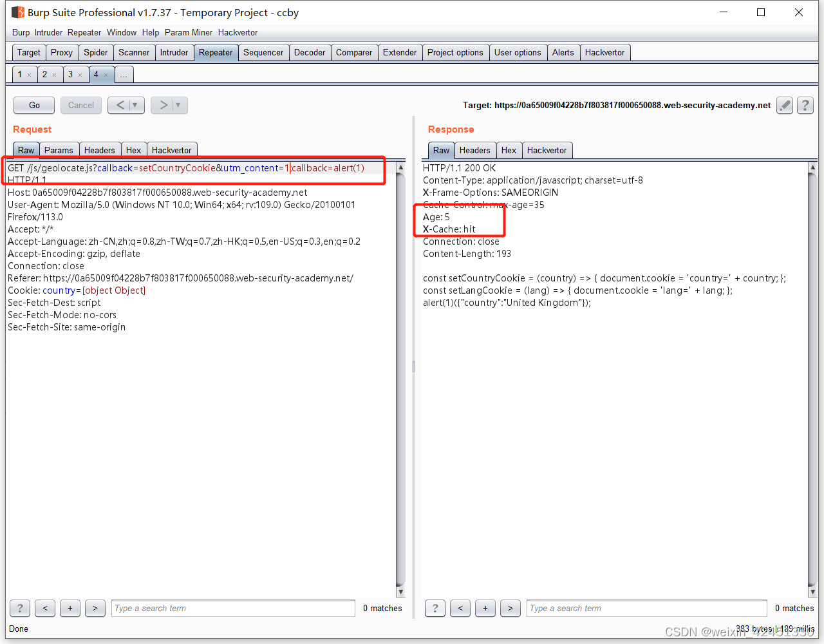
Task: Show the response Hex view
Action: [x=509, y=150]
